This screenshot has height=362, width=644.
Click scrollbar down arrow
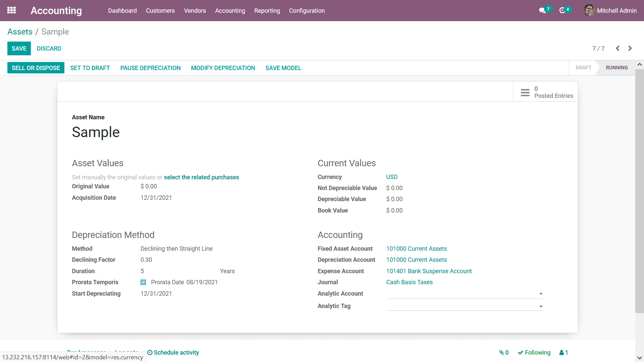639,358
